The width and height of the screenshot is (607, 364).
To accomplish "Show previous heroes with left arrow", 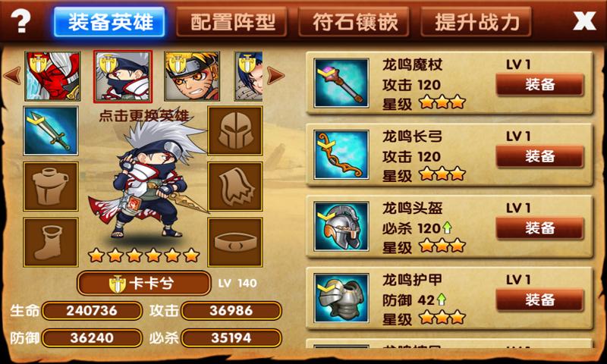I will click(12, 75).
